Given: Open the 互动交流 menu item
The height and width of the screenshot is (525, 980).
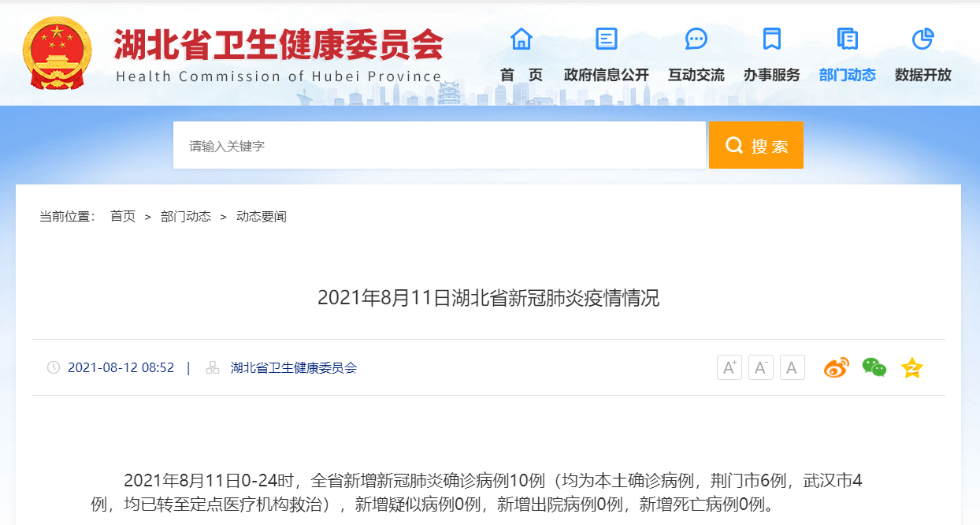Looking at the screenshot, I should 696,75.
